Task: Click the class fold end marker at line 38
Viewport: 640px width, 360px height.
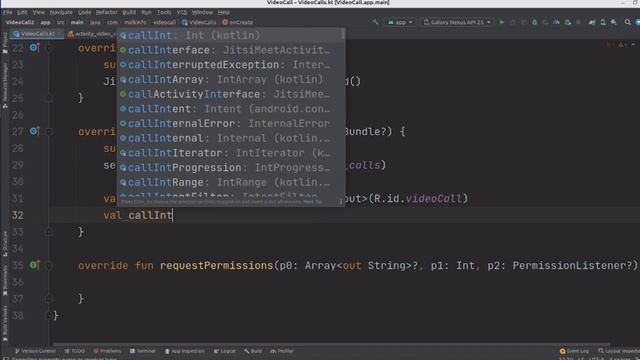Action: [49, 316]
